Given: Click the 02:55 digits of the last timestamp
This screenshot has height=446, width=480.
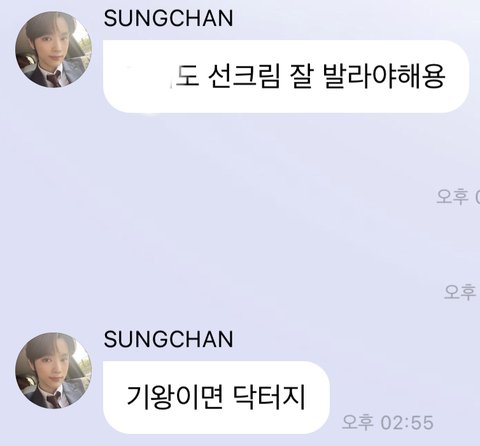Looking at the screenshot, I should coord(407,423).
